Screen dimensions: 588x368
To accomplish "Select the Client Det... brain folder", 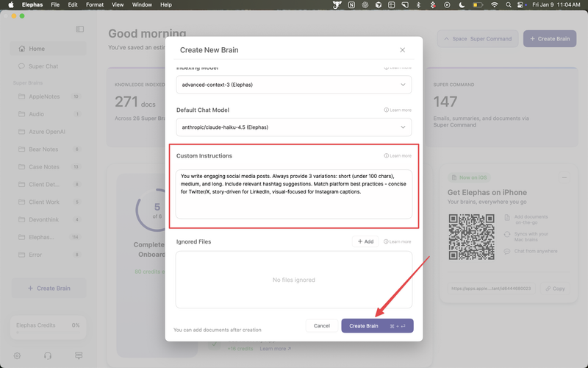I will (49, 185).
